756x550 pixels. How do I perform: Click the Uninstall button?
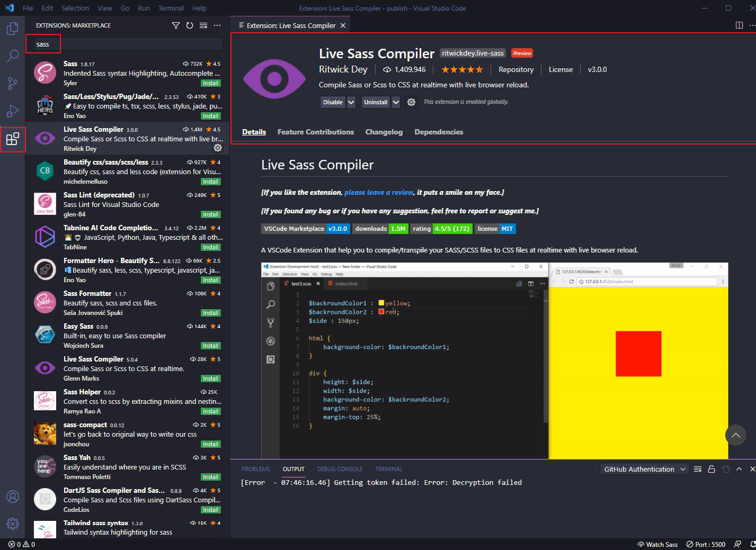[376, 102]
